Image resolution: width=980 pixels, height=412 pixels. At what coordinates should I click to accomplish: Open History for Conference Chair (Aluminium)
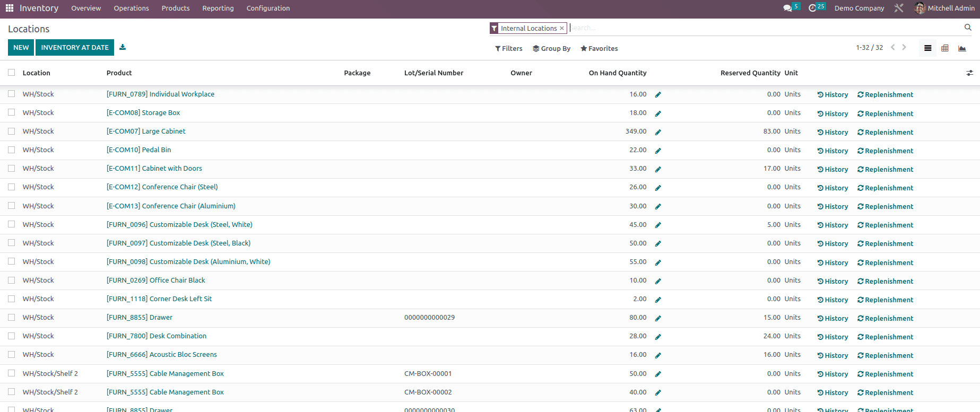[x=832, y=206]
